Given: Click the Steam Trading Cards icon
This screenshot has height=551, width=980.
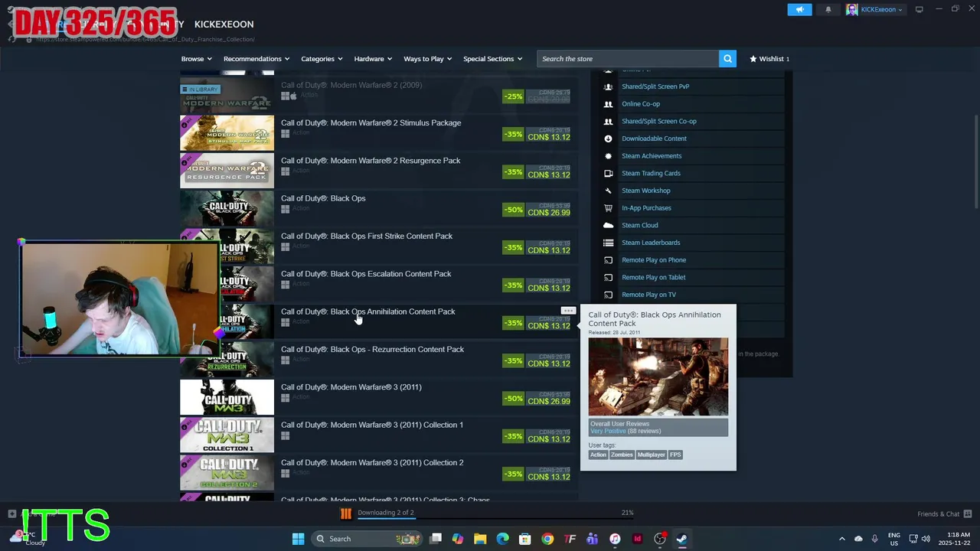Looking at the screenshot, I should click(x=608, y=173).
